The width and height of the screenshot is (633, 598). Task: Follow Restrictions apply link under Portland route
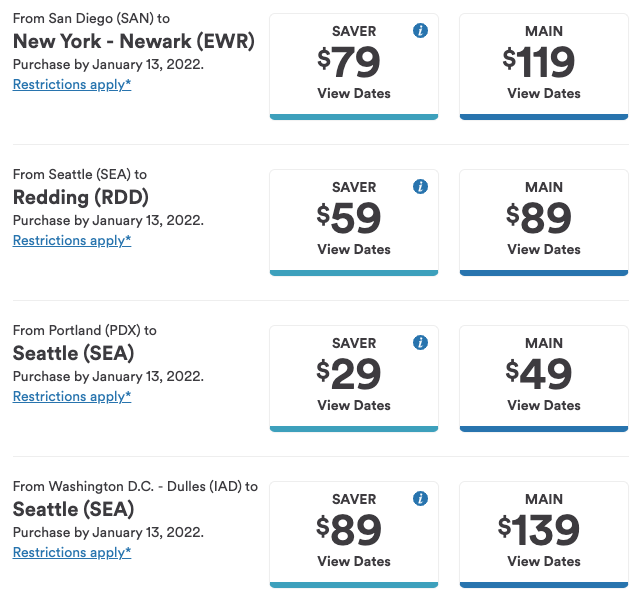pyautogui.click(x=72, y=396)
